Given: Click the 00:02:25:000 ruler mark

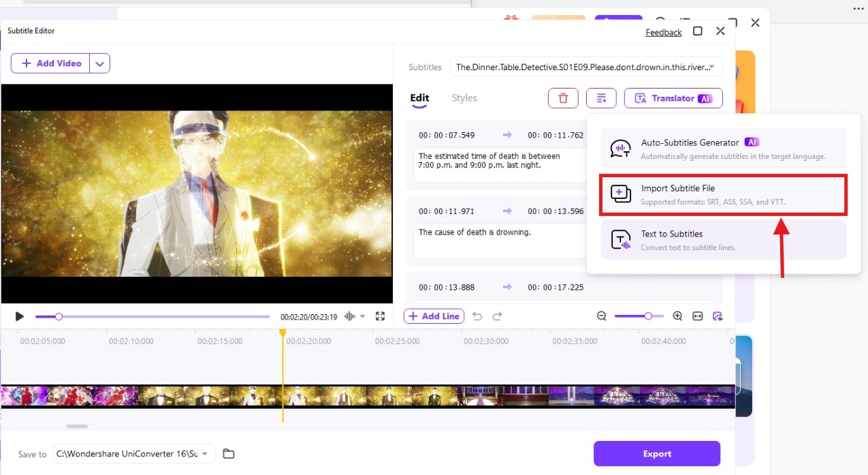Looking at the screenshot, I should click(x=397, y=341).
